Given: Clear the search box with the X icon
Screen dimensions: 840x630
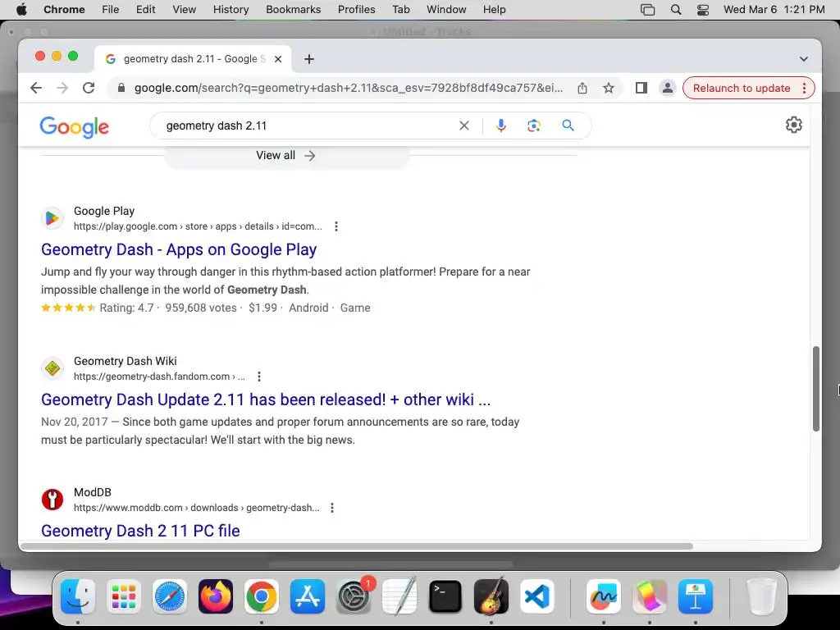Looking at the screenshot, I should pyautogui.click(x=464, y=126).
